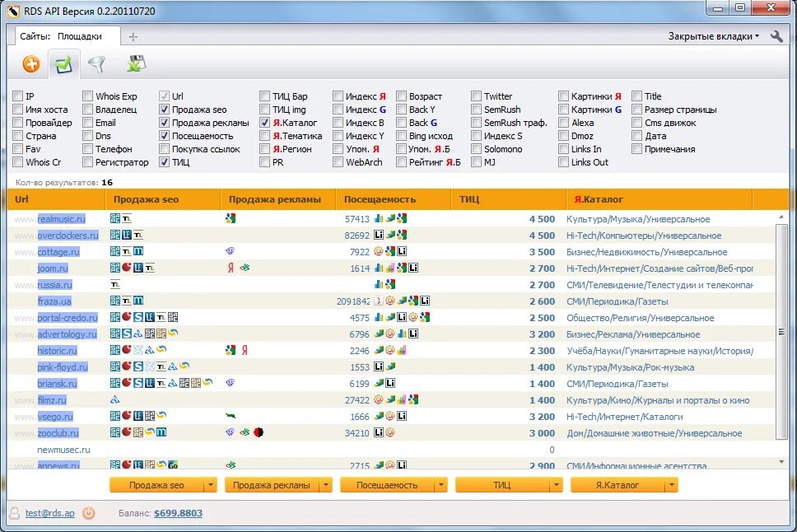The image size is (797, 532).
Task: Sort by the Продажа seo column header
Action: point(163,199)
